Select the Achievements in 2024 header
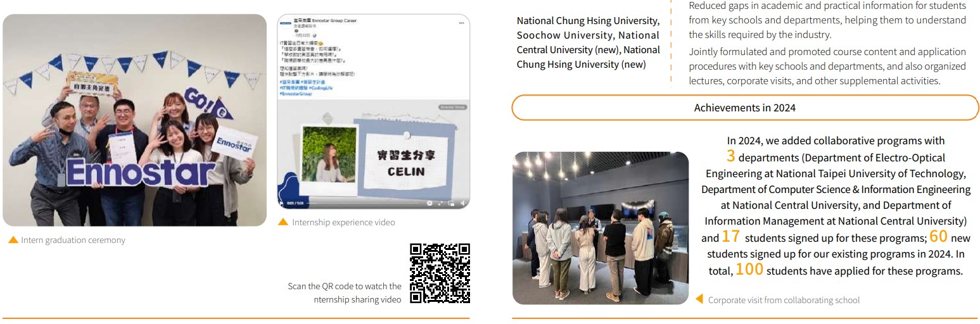This screenshot has width=980, height=324. point(744,108)
